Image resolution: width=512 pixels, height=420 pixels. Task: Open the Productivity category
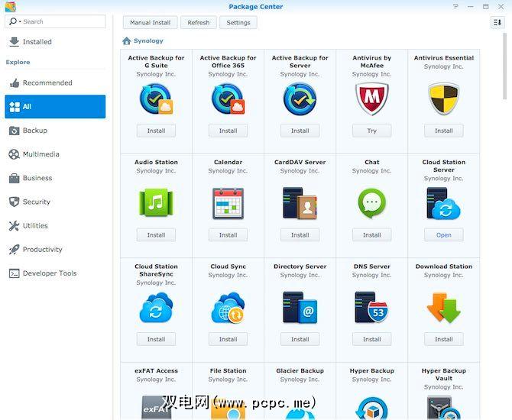coord(56,249)
